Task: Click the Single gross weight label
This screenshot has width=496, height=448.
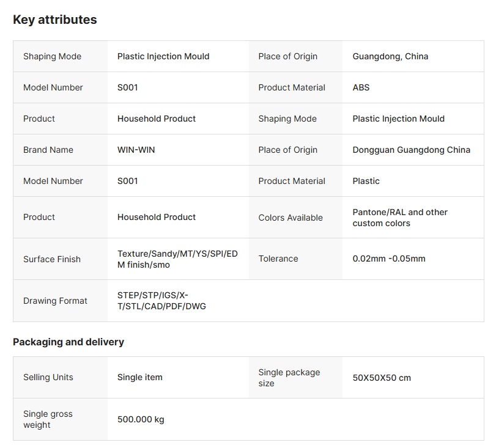Action: (x=48, y=419)
